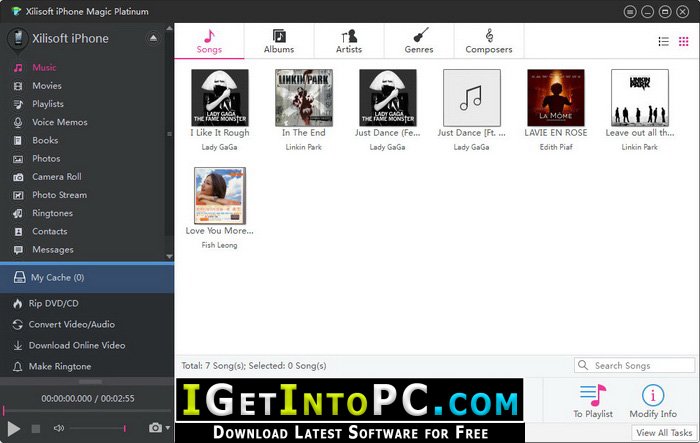Mute audio via speaker icon
This screenshot has width=700, height=443.
click(58, 428)
